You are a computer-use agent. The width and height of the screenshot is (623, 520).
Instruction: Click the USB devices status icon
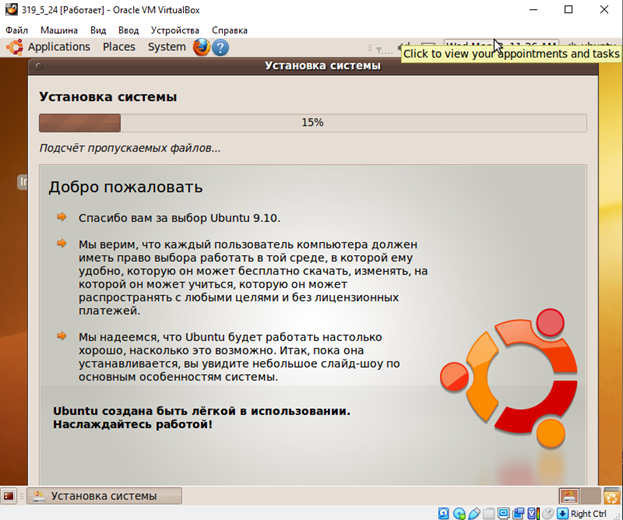[474, 513]
